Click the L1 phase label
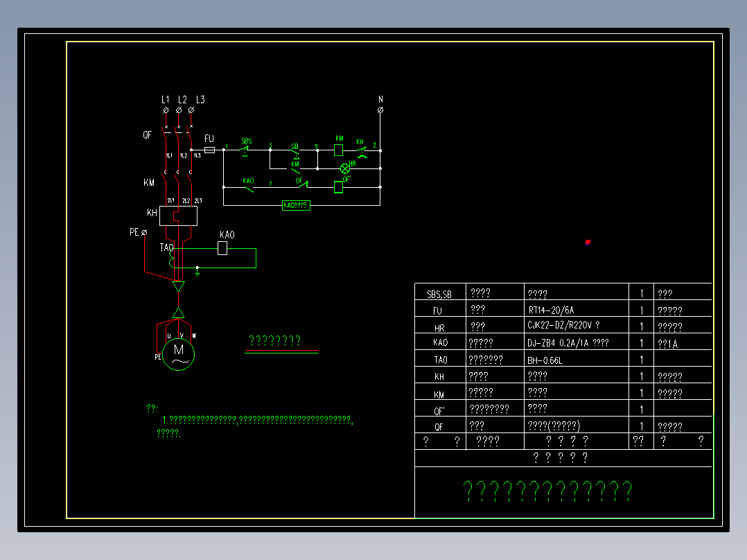 (166, 100)
